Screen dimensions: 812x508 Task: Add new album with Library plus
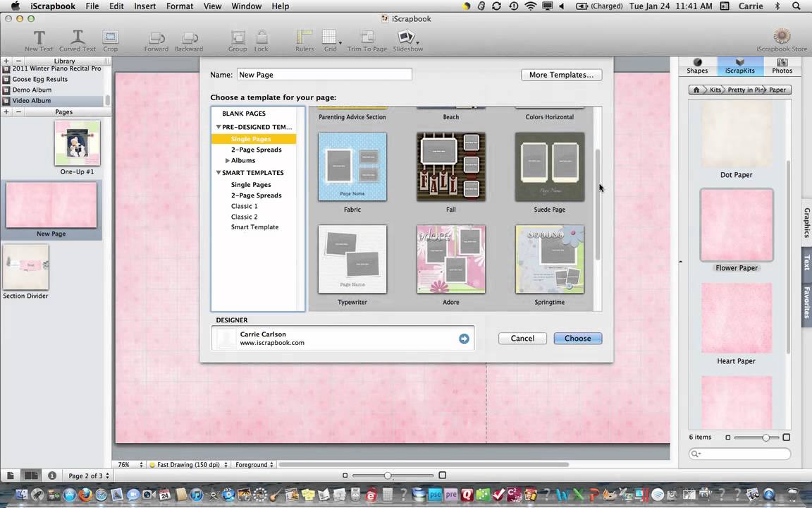(6, 61)
